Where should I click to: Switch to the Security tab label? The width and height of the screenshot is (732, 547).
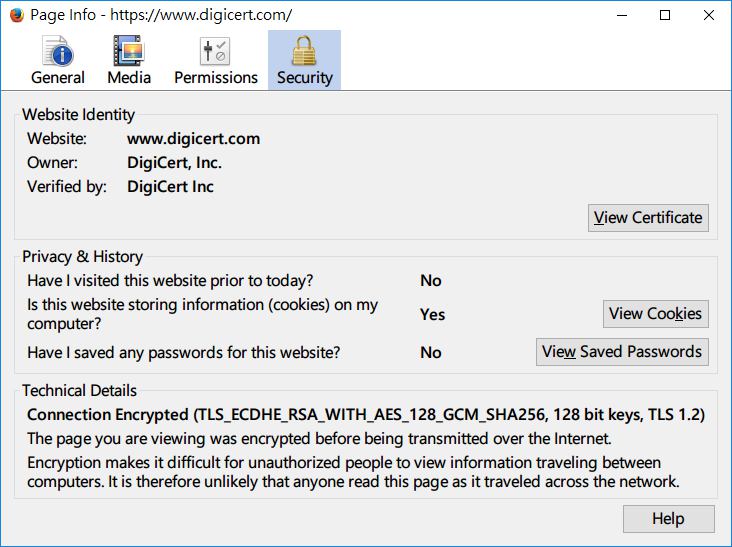[304, 77]
